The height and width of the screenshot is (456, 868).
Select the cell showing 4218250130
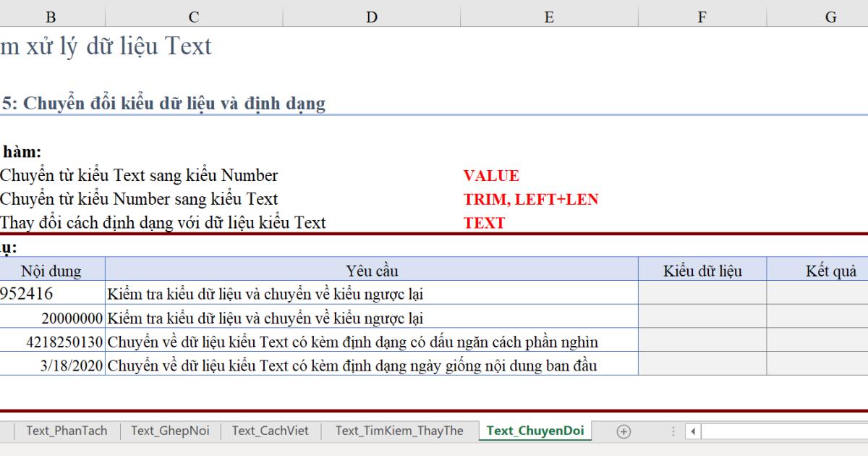(x=52, y=341)
